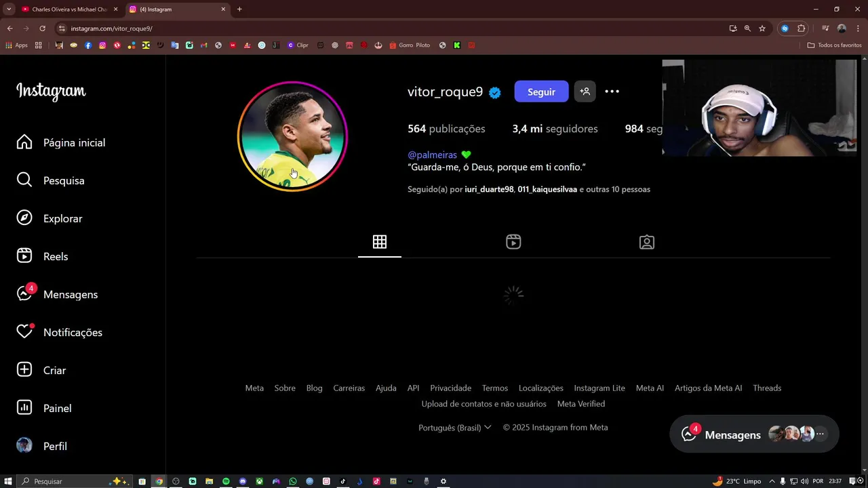868x488 pixels.
Task: Click the 564 publicações count
Action: (446, 129)
